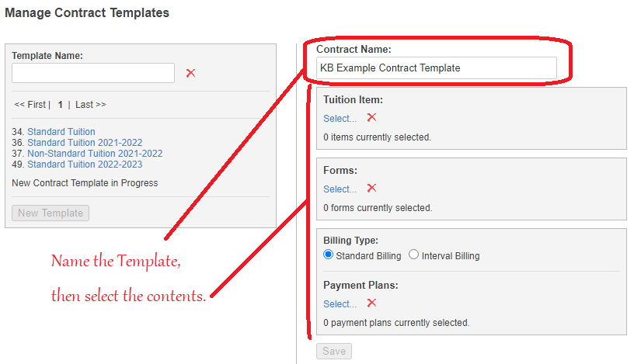Open the Payment Plans Select link

pyautogui.click(x=340, y=304)
